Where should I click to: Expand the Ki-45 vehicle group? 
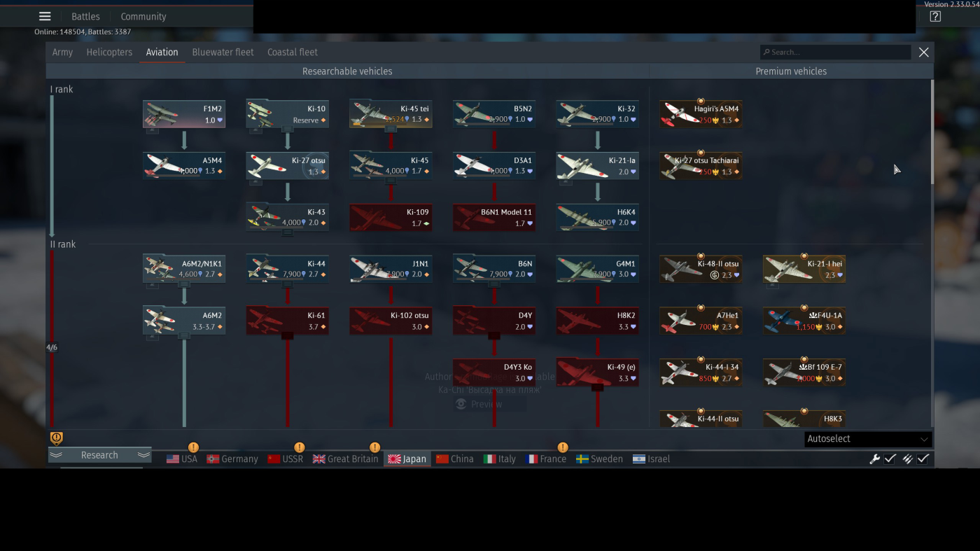tap(391, 181)
